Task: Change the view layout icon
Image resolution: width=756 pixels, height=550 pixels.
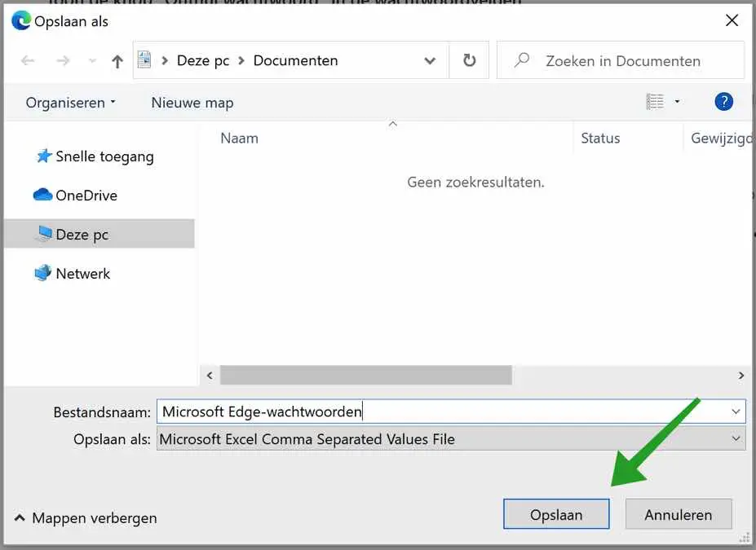Action: click(655, 102)
